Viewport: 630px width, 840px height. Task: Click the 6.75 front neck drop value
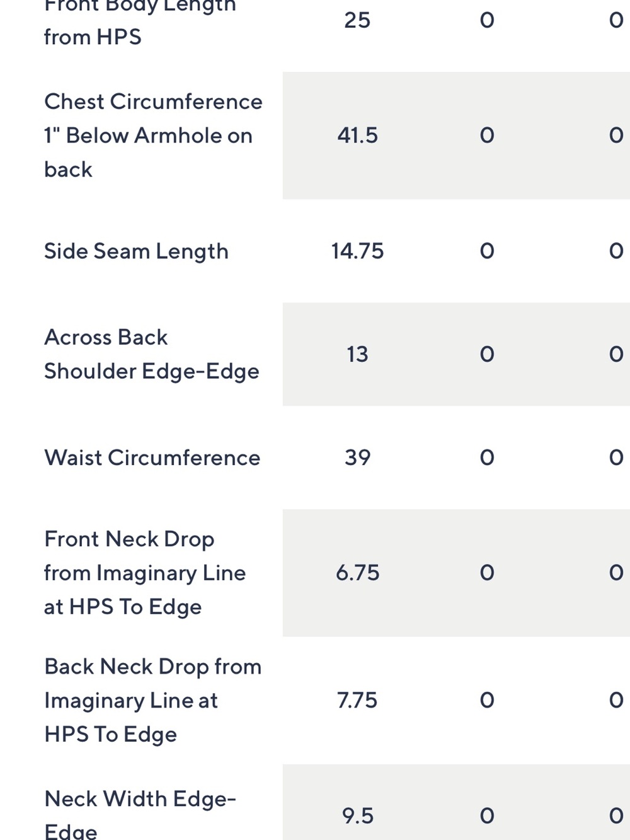point(357,573)
